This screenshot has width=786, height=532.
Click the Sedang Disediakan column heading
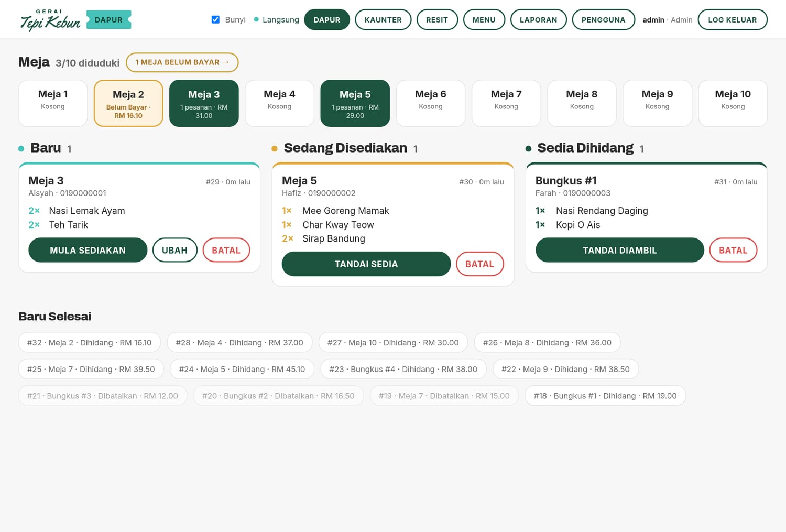pos(345,148)
